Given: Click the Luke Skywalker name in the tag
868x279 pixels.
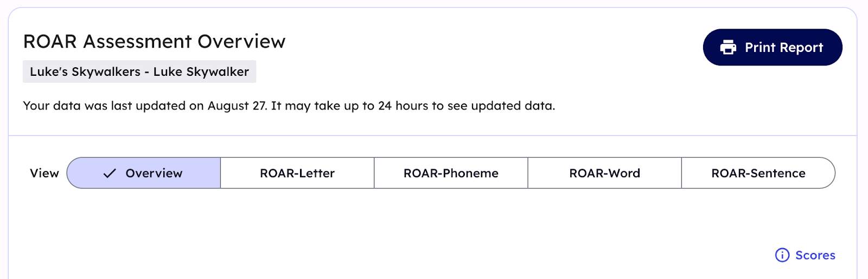Looking at the screenshot, I should (201, 72).
